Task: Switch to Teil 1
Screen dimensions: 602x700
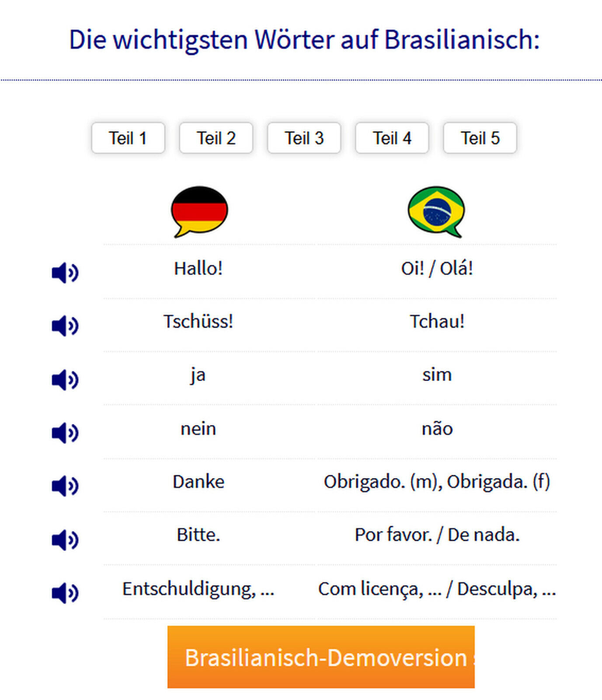Action: pos(128,138)
